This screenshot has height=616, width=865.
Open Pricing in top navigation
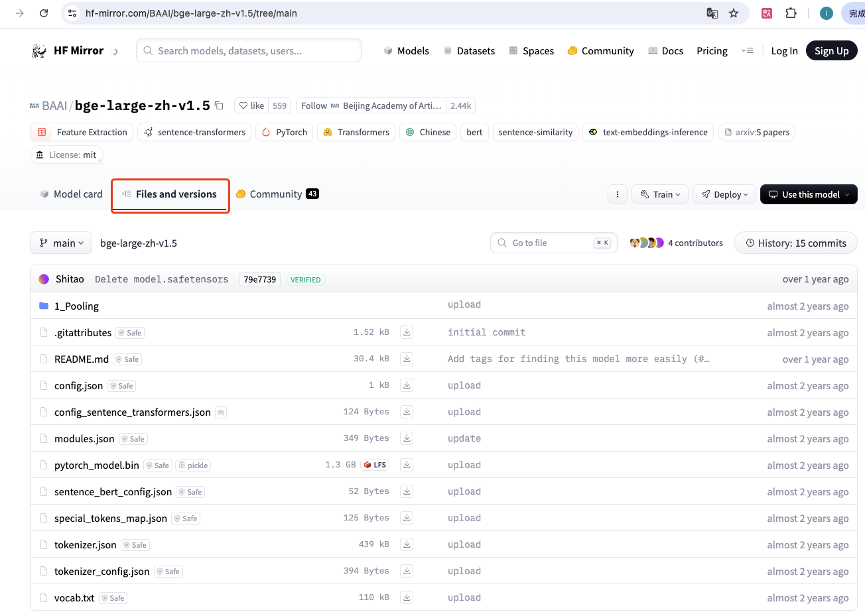coord(712,50)
